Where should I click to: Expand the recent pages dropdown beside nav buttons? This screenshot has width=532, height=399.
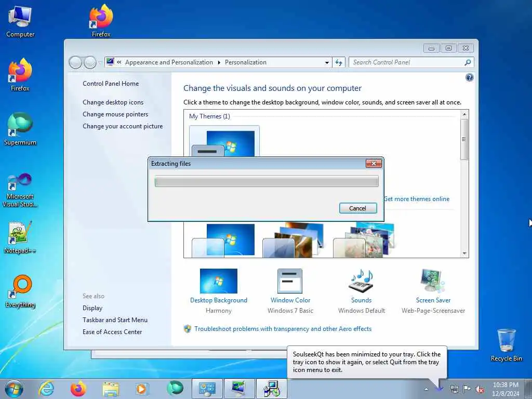pos(100,62)
